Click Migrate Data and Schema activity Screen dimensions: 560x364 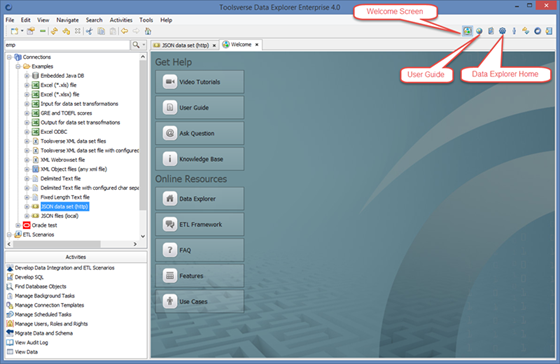coord(44,333)
